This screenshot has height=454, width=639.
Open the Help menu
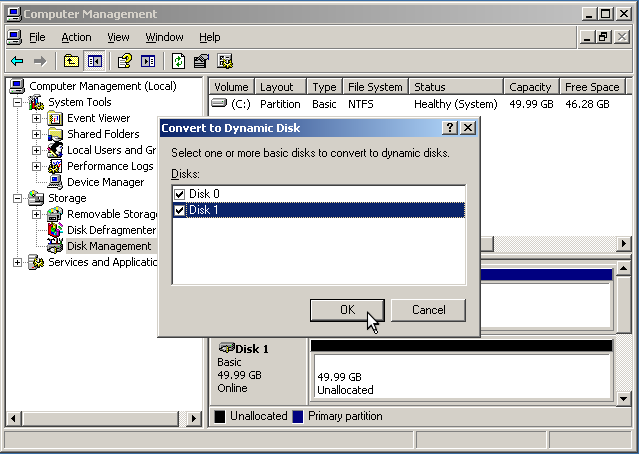(209, 37)
